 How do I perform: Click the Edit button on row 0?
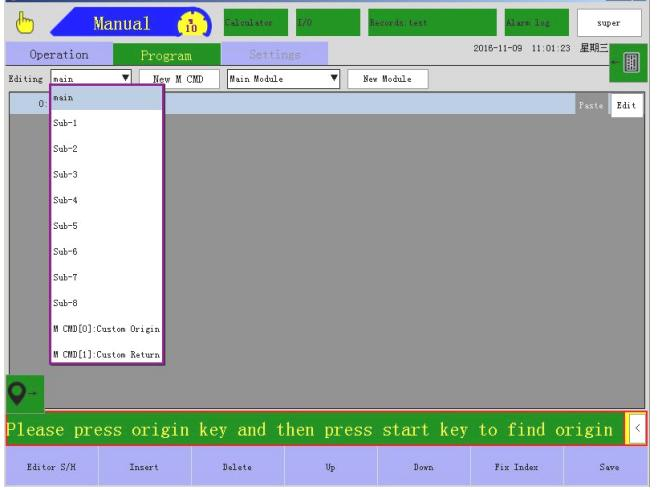[x=624, y=103]
